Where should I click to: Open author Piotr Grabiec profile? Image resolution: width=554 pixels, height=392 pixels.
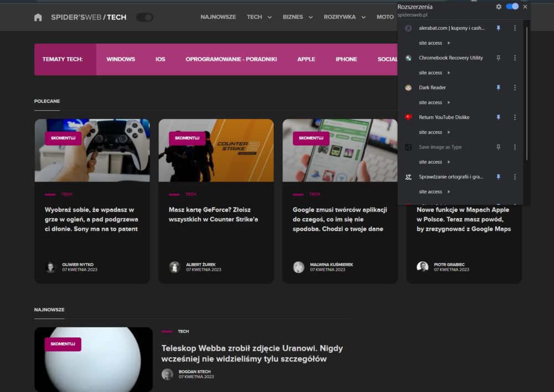pyautogui.click(x=449, y=265)
